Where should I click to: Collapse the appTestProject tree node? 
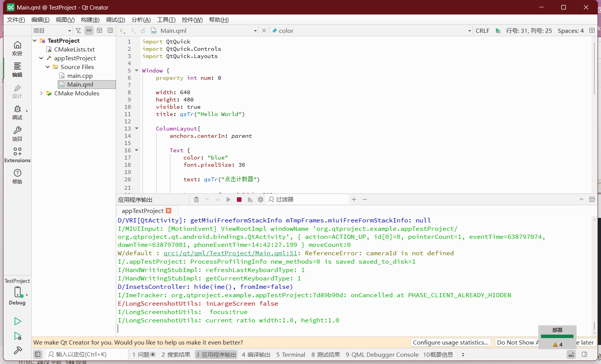point(41,58)
